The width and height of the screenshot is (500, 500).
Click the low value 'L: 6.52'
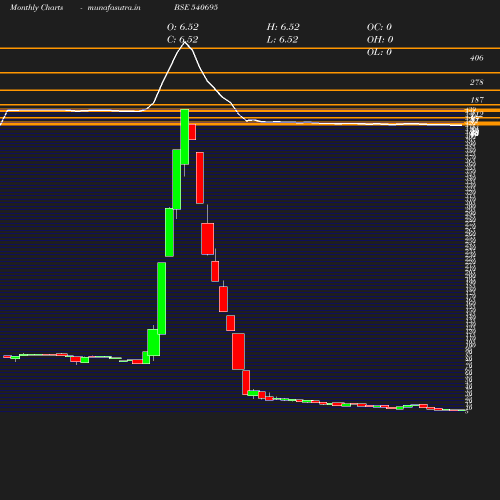[x=282, y=39]
